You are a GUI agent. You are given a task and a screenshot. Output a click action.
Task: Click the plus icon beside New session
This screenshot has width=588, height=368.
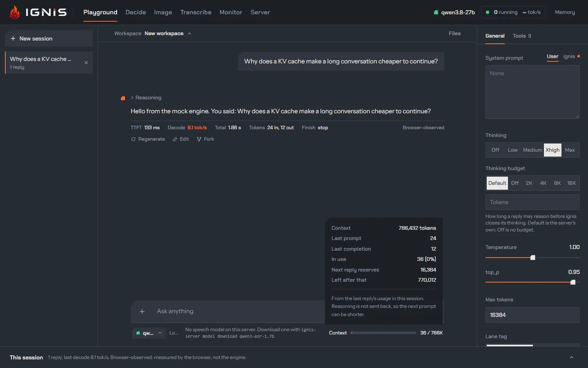pos(13,38)
